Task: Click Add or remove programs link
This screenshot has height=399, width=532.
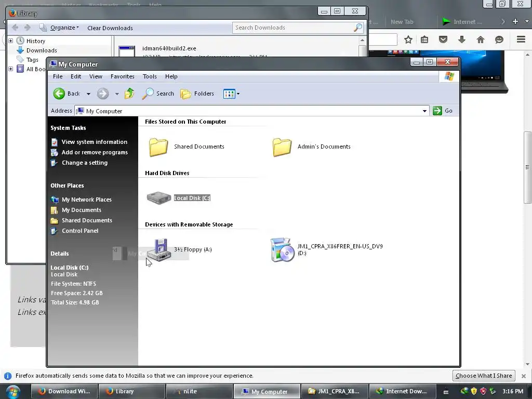Action: pos(95,152)
